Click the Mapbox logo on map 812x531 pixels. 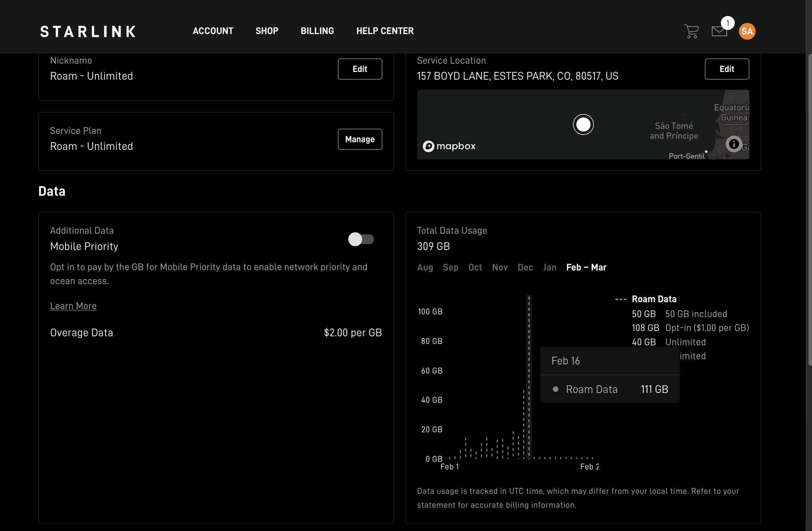click(x=449, y=146)
